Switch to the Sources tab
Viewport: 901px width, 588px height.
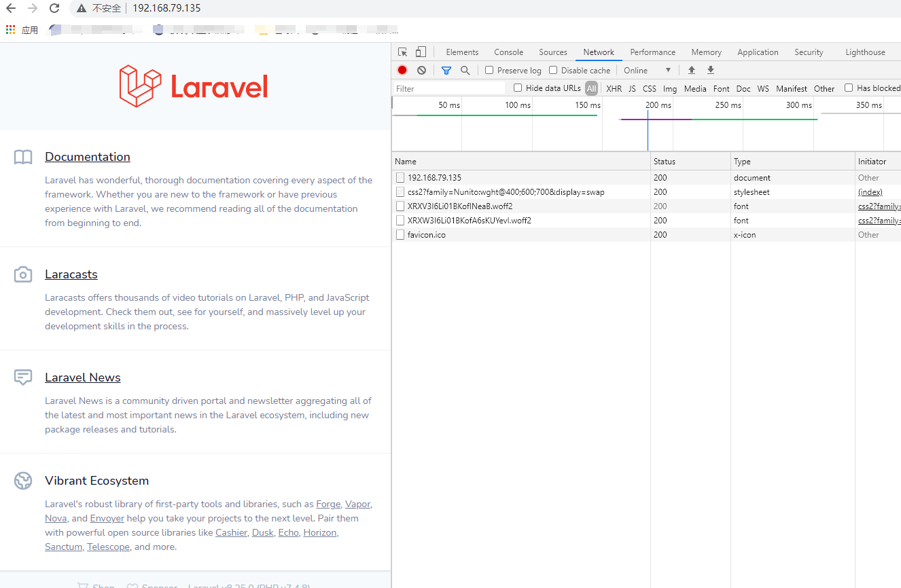pyautogui.click(x=553, y=52)
